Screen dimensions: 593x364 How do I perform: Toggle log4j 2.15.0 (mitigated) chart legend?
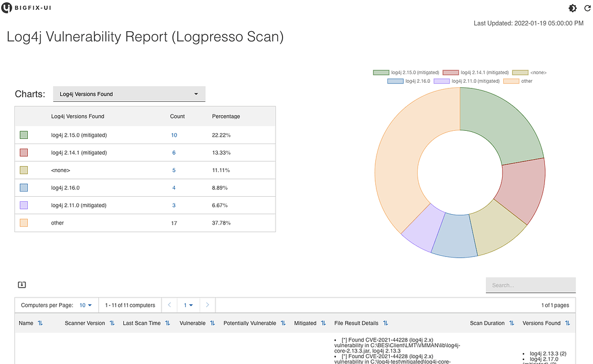406,72
